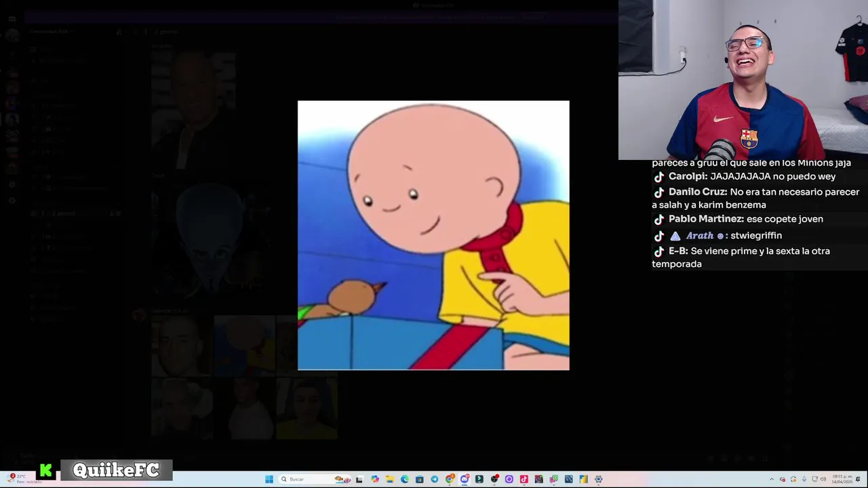Open the purple circle app in taskbar

point(509,479)
